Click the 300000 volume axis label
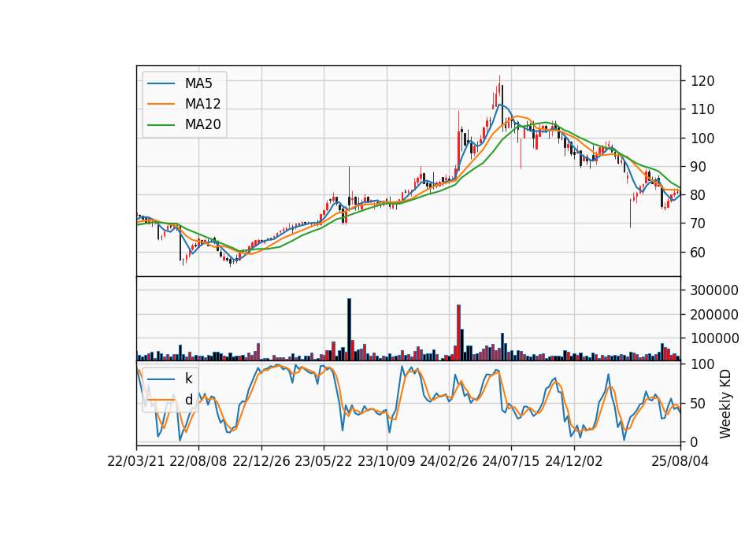756x543 pixels. pos(714,290)
